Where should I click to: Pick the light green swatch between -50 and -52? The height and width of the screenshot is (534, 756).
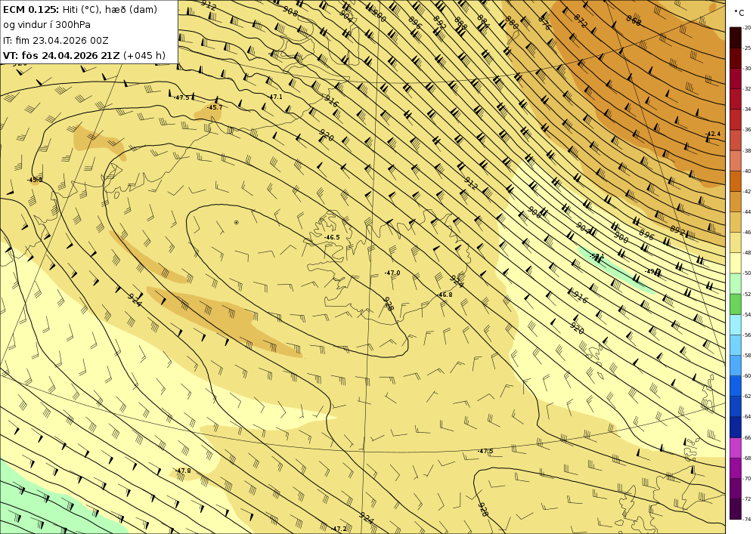pos(736,283)
